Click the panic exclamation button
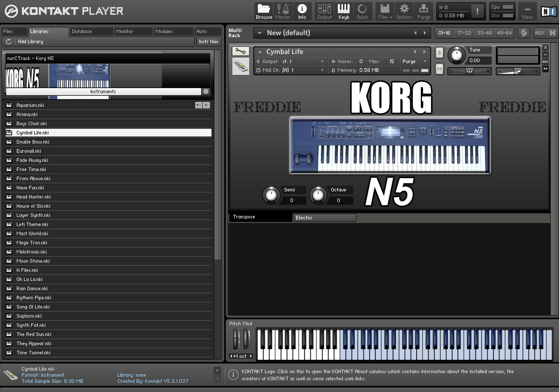The image size is (559, 392). pos(477,11)
